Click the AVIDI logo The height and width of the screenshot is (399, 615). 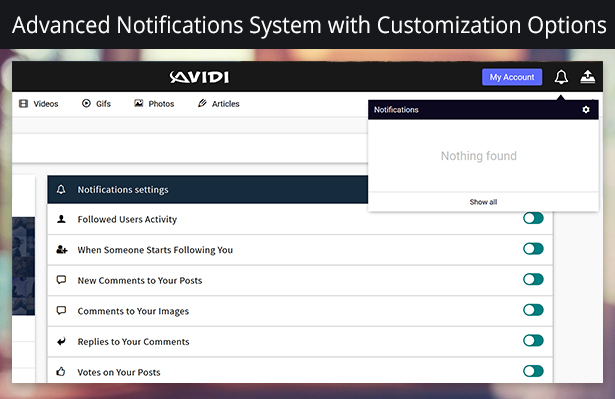[199, 77]
